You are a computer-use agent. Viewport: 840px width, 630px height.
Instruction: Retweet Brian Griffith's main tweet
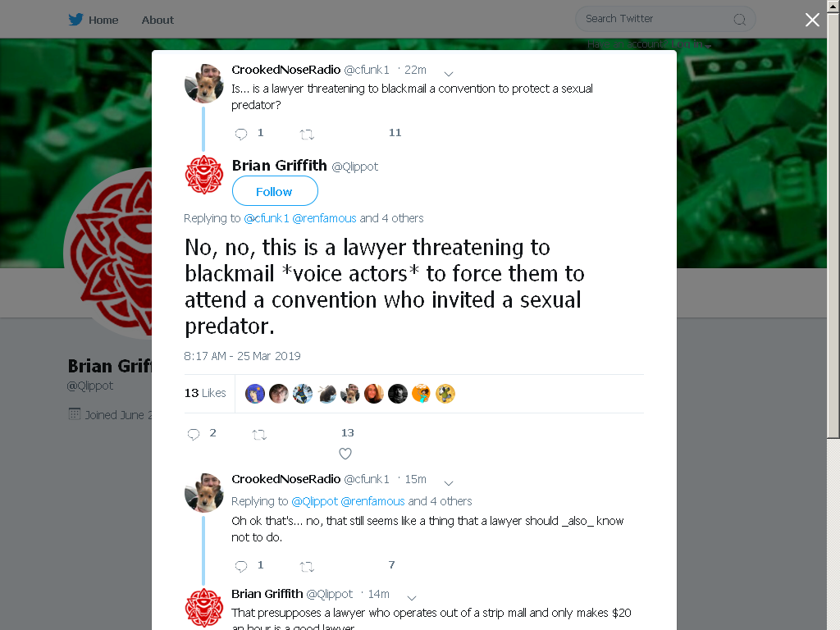pyautogui.click(x=259, y=435)
